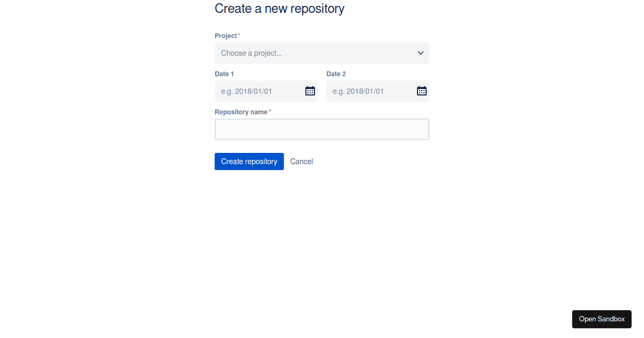Click the asterisk beside Repository name label
The height and width of the screenshot is (338, 644).
coord(269,110)
